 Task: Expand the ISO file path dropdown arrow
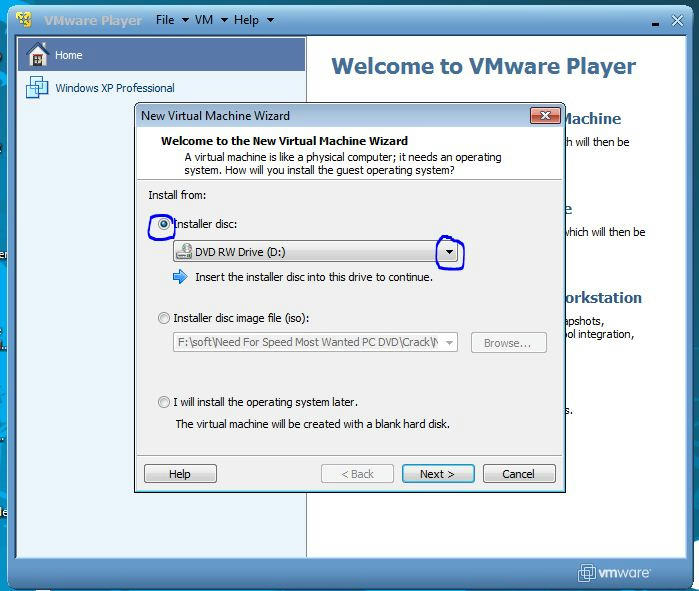(x=449, y=342)
